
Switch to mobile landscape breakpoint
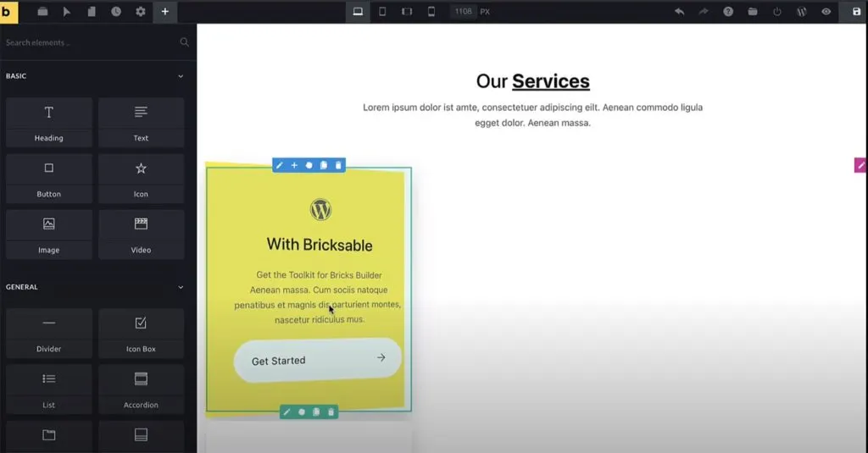pos(407,12)
